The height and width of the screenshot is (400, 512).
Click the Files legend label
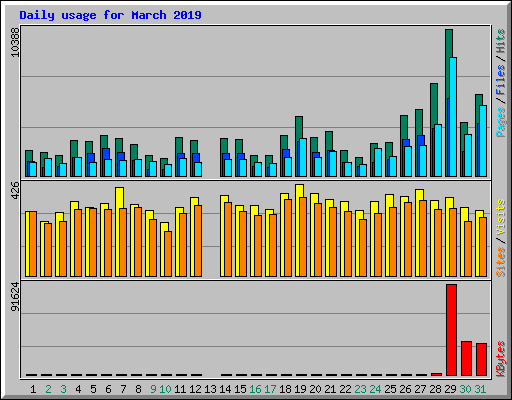[x=500, y=80]
